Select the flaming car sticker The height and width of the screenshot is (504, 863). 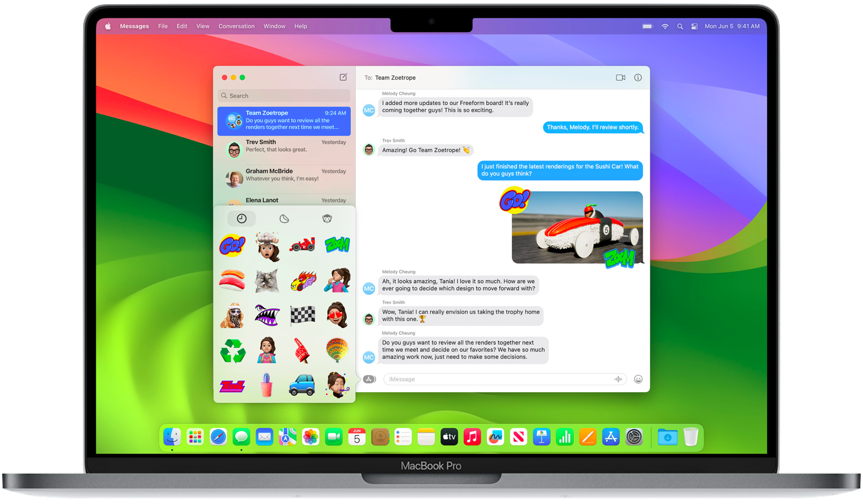[302, 280]
